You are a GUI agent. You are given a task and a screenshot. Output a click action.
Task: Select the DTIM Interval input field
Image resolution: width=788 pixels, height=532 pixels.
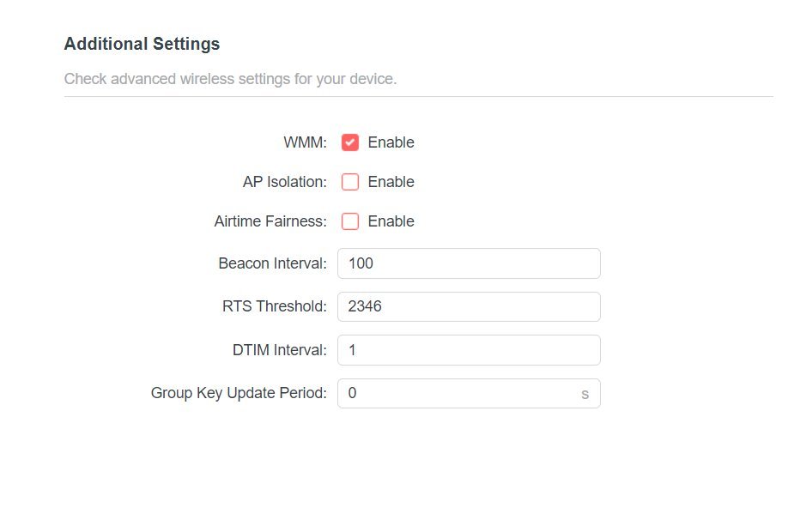(x=468, y=350)
